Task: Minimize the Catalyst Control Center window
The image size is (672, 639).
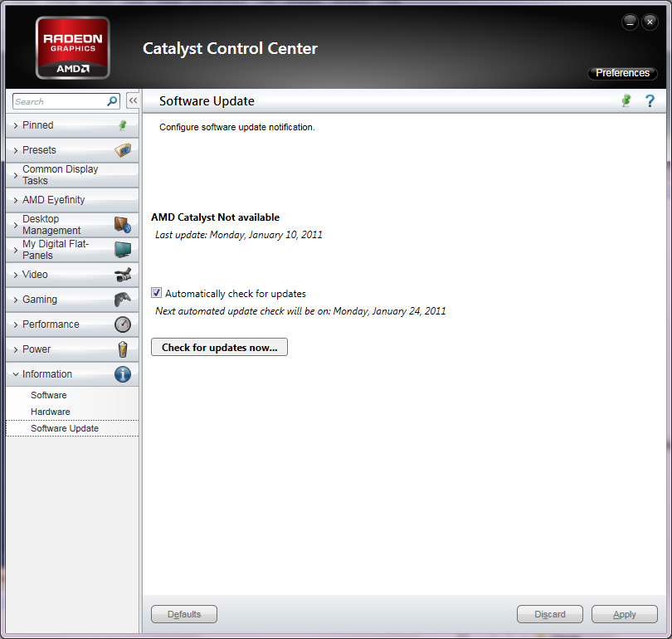Action: click(630, 22)
